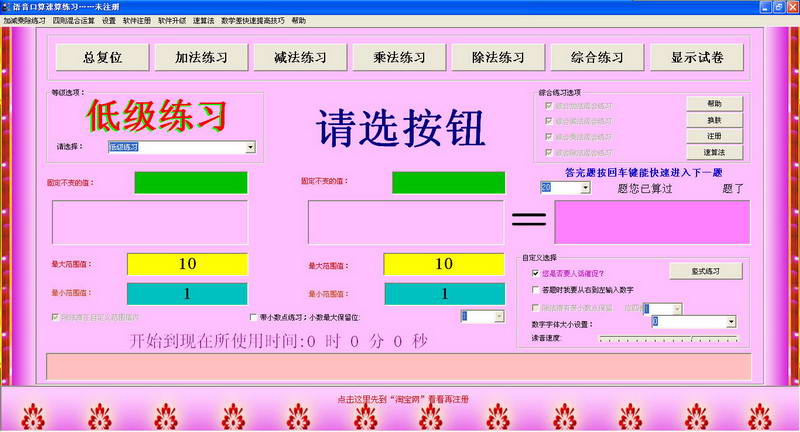The width and height of the screenshot is (800, 432).
Task: Start 除法练习 division practice
Action: pos(498,57)
